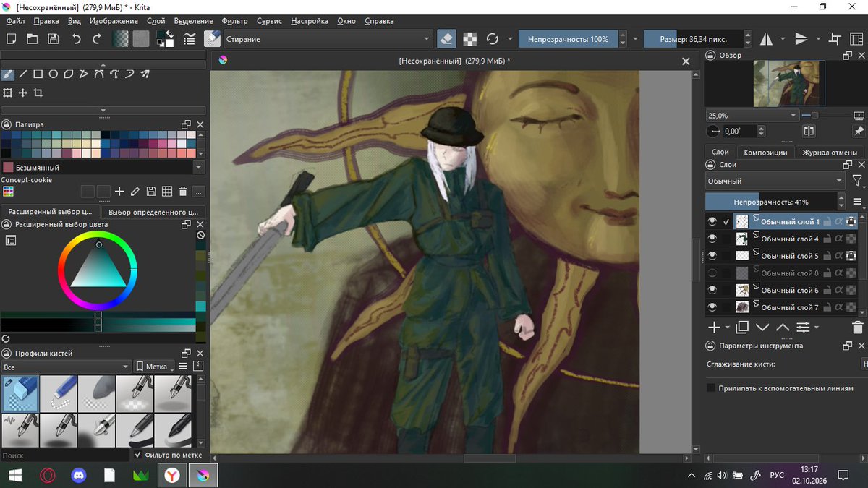Adjust the toolbar Непрозрачность: 100% slider

click(x=568, y=39)
